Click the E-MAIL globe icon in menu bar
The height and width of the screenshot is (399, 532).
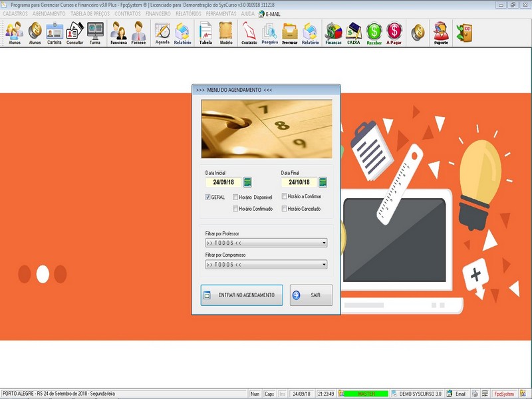pos(261,14)
